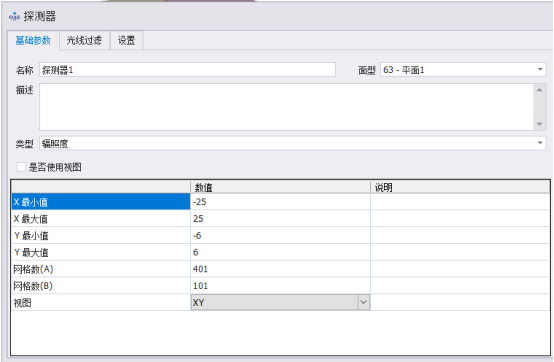Image resolution: width=554 pixels, height=362 pixels.
Task: Click inside the 描述 text area
Action: tap(286, 107)
